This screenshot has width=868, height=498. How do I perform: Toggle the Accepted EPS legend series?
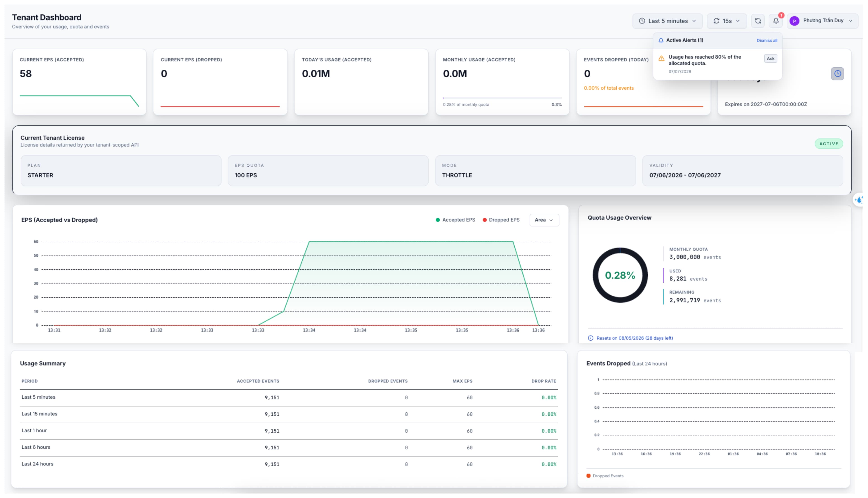[x=455, y=220]
